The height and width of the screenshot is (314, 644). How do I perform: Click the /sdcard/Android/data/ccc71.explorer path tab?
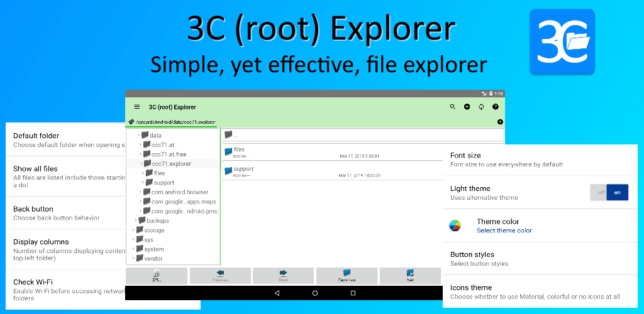[172, 122]
